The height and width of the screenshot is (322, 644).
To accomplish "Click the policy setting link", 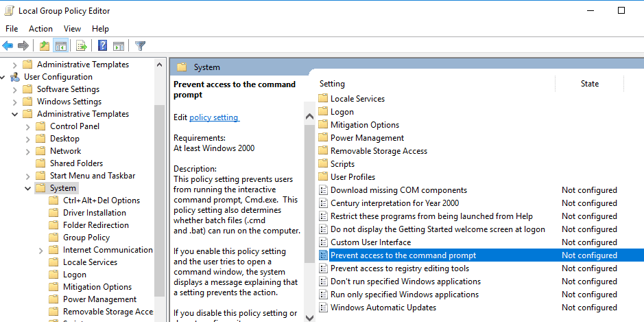I will click(x=214, y=117).
